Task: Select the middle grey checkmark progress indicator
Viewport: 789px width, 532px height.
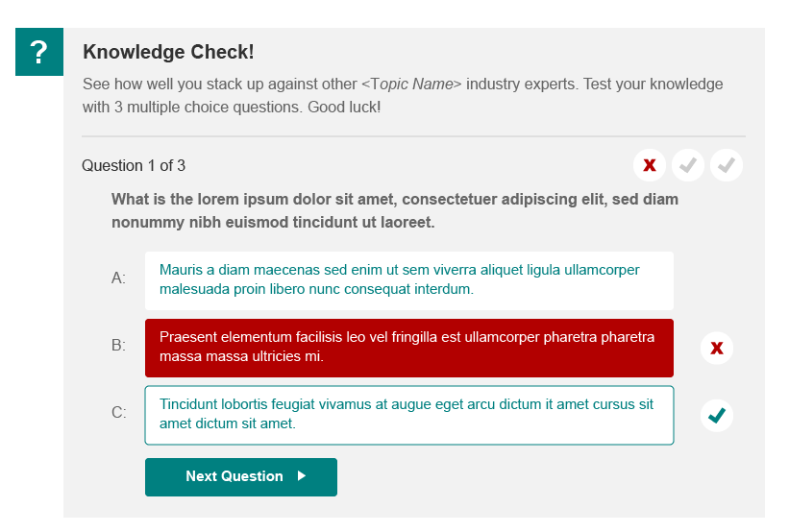Action: 688,166
